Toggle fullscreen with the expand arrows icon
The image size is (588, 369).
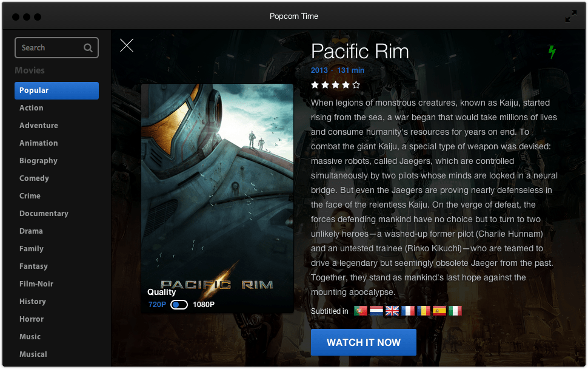571,16
